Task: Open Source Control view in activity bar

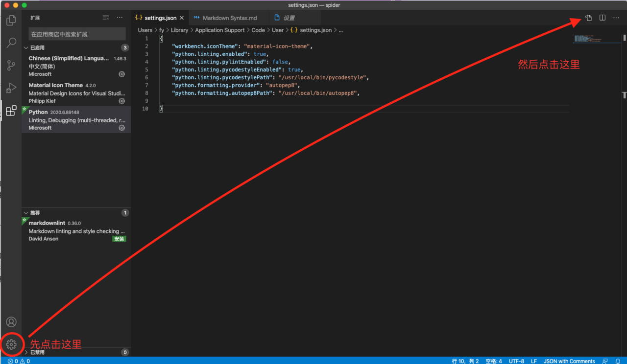Action: tap(11, 66)
